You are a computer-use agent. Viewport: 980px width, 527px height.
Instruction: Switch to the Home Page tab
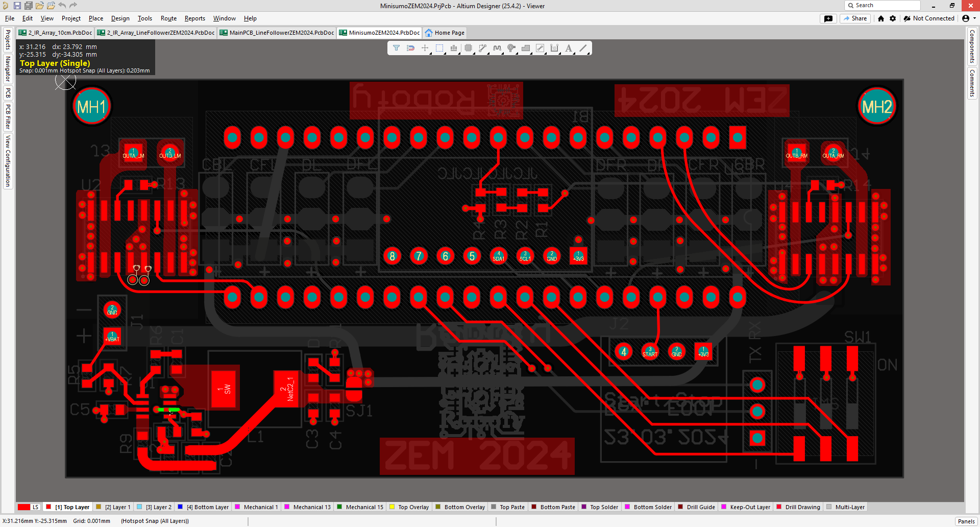445,33
